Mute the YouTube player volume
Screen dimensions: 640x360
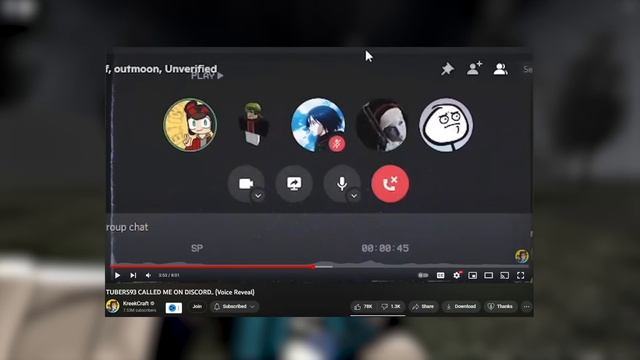coord(148,276)
